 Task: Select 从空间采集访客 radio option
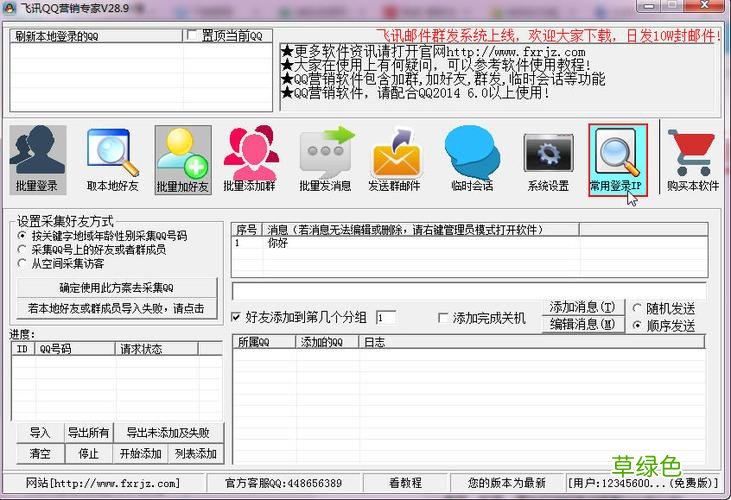coord(21,264)
